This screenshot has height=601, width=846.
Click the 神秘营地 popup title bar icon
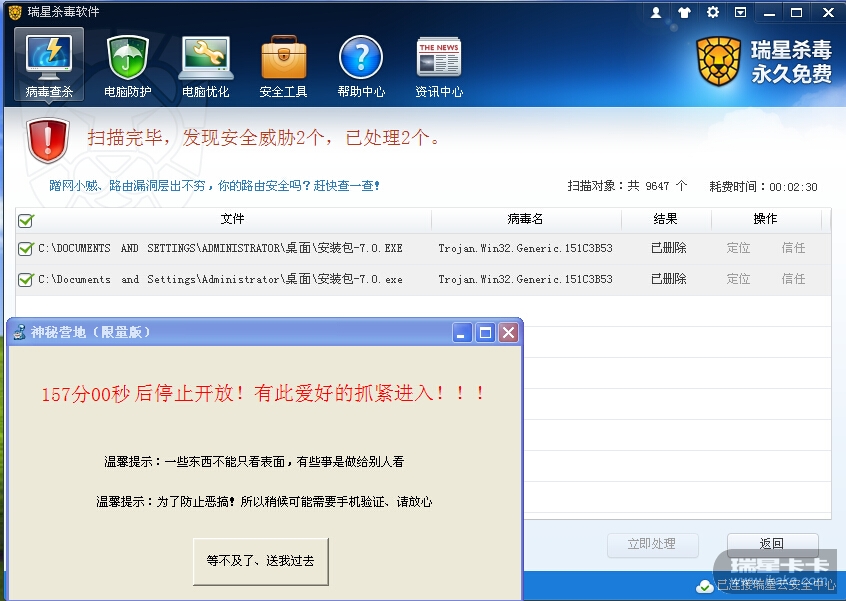(x=19, y=332)
